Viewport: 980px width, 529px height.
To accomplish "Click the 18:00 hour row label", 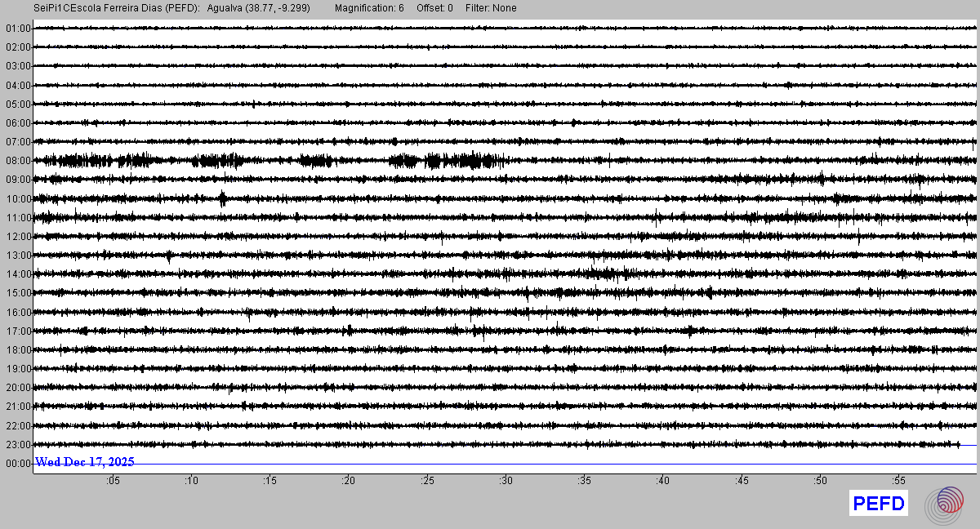I will [x=17, y=350].
